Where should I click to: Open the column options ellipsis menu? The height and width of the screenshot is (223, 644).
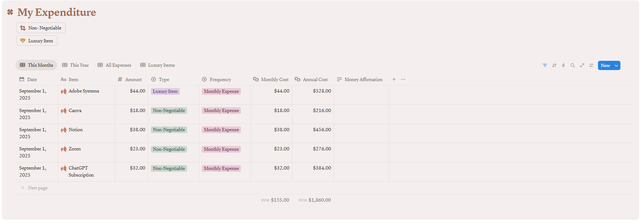(403, 79)
